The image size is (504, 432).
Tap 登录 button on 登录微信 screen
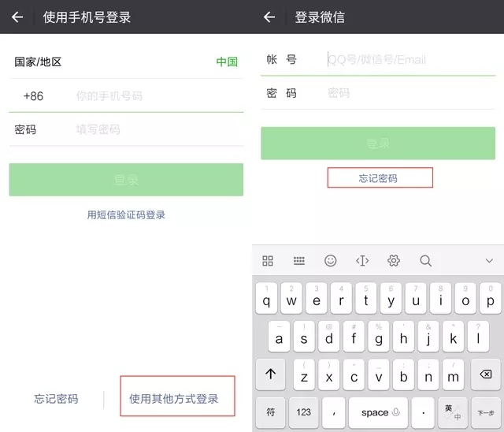[x=378, y=143]
